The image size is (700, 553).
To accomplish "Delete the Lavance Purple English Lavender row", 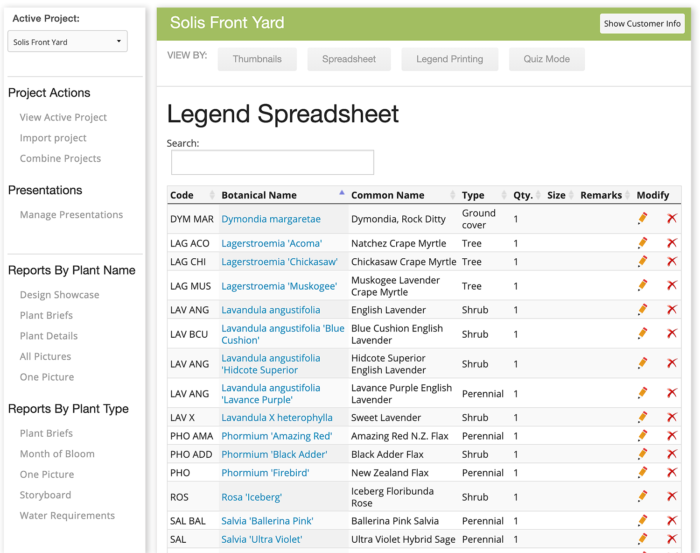I will (x=672, y=393).
